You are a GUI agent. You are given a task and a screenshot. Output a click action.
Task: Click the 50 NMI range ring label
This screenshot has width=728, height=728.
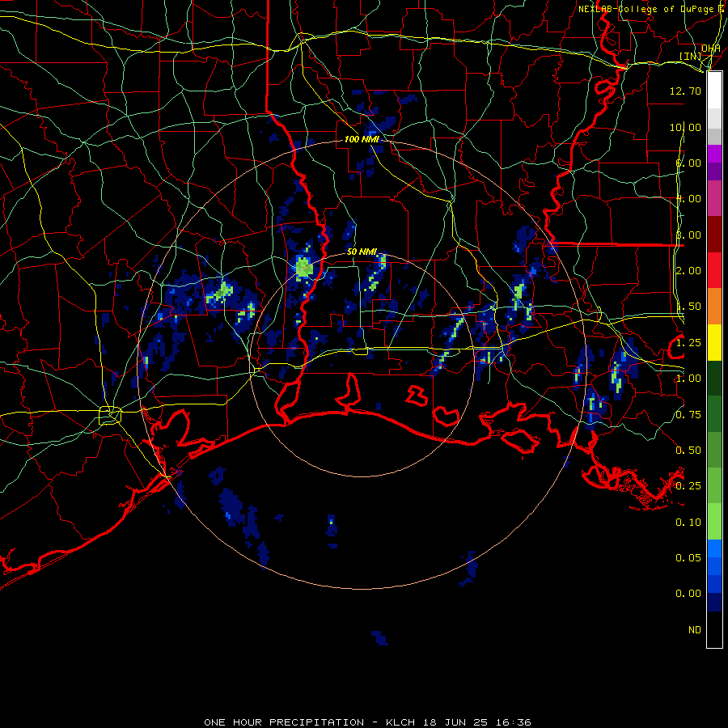362,252
